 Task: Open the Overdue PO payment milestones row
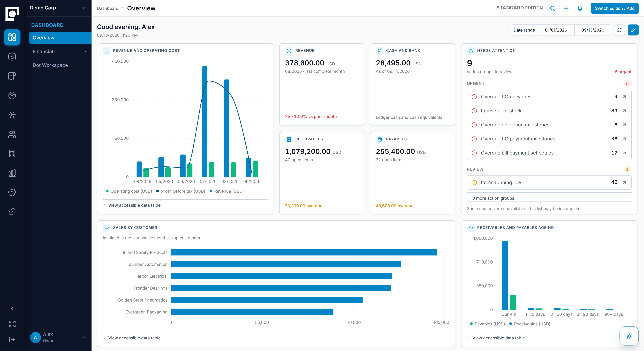549,139
